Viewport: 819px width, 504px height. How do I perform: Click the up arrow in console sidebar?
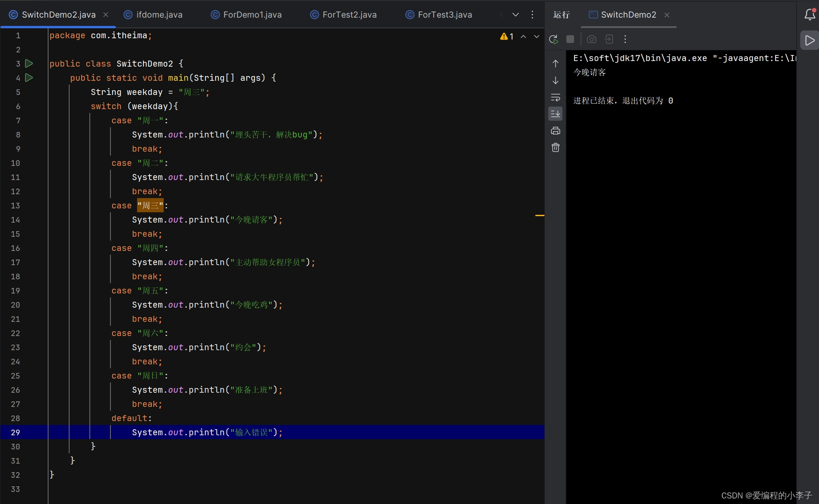[556, 64]
